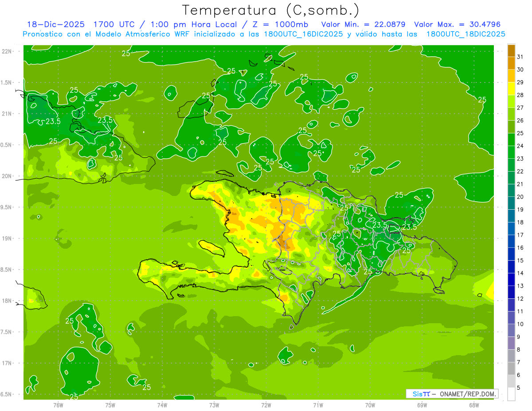Click the '69W' longitude axis label

pos(422,405)
